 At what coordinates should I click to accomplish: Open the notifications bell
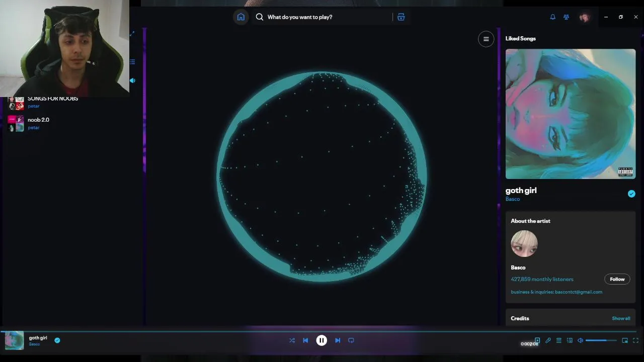pos(552,17)
